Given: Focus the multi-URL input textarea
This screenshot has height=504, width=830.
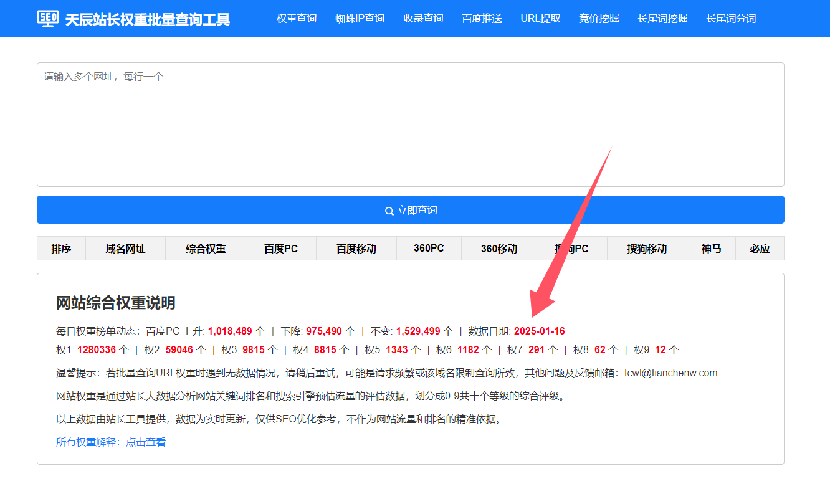Looking at the screenshot, I should [411, 125].
